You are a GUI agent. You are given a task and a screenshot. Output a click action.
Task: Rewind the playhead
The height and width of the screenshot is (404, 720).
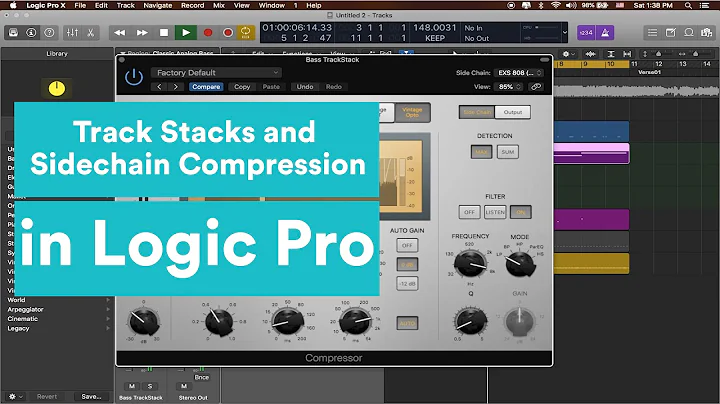[120, 33]
